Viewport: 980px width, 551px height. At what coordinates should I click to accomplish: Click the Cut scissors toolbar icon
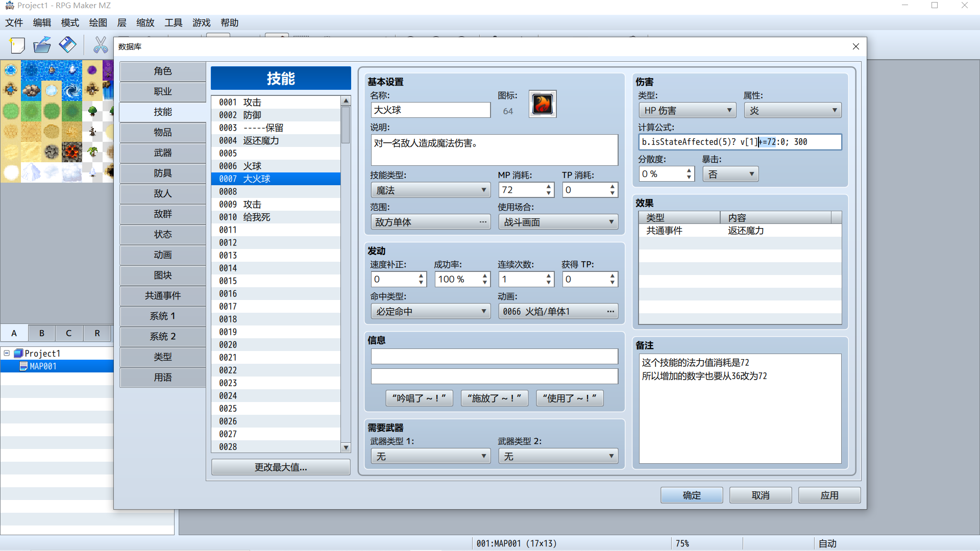pyautogui.click(x=101, y=45)
